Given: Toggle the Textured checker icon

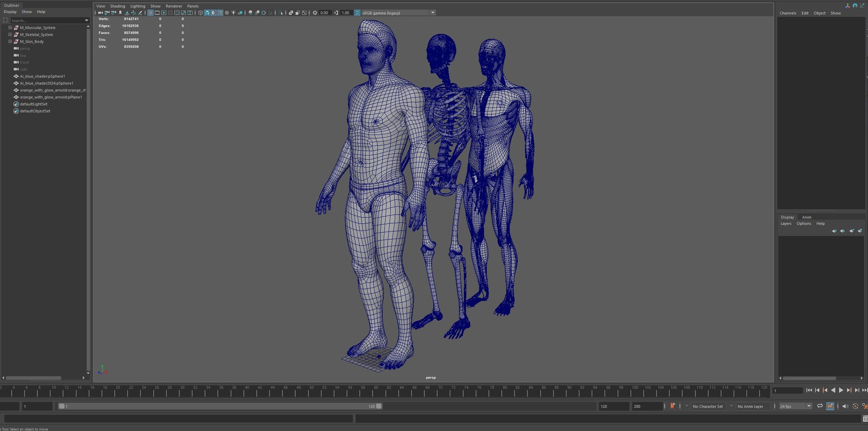Looking at the screenshot, I should (227, 13).
